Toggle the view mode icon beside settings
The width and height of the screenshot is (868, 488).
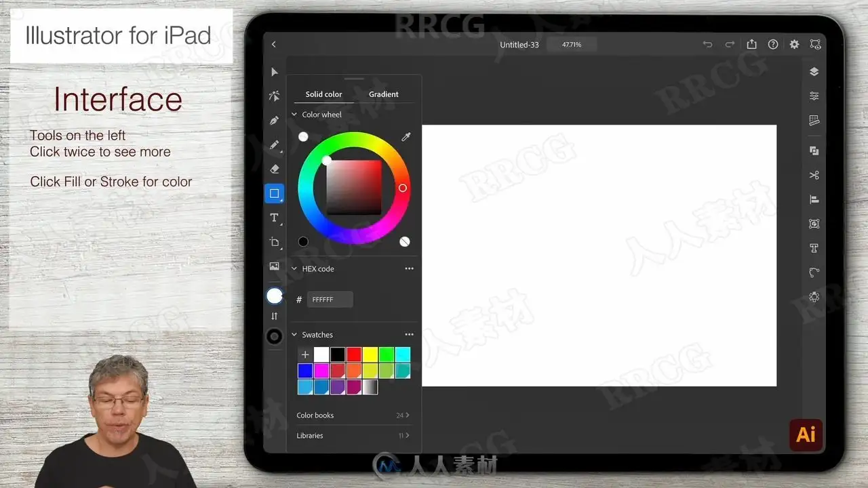point(815,44)
